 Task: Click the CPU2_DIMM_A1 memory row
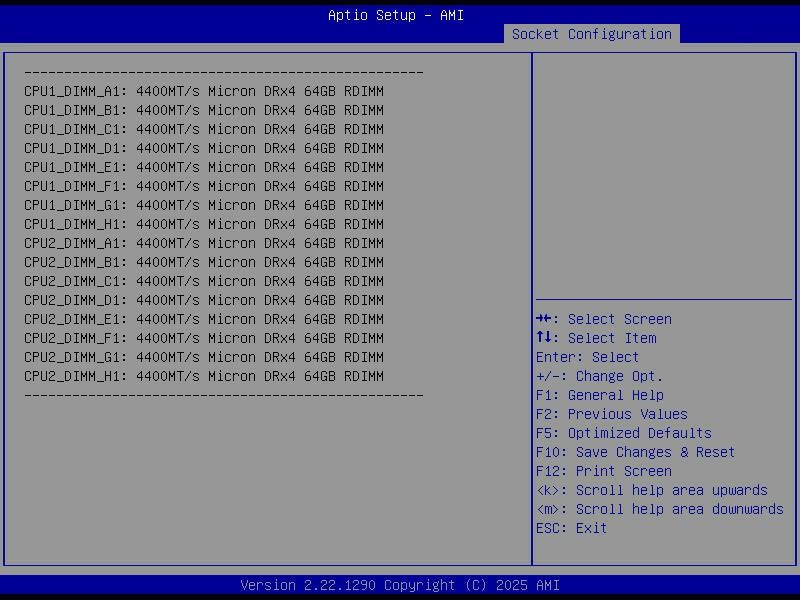(204, 243)
